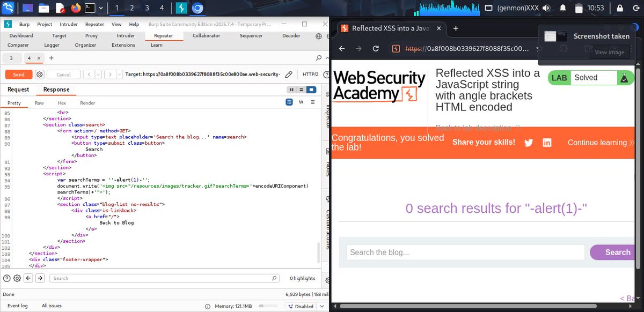644x312 pixels.
Task: Switch response view to Raw
Action: 39,102
